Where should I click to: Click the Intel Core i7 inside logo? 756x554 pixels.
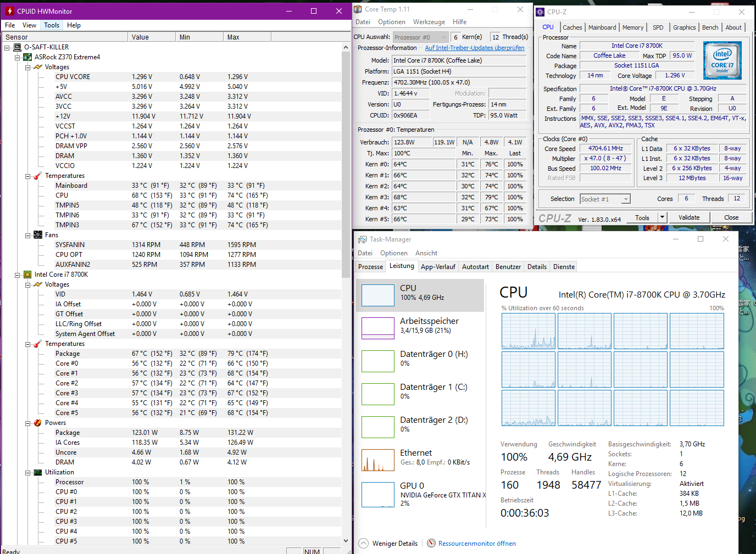point(722,60)
